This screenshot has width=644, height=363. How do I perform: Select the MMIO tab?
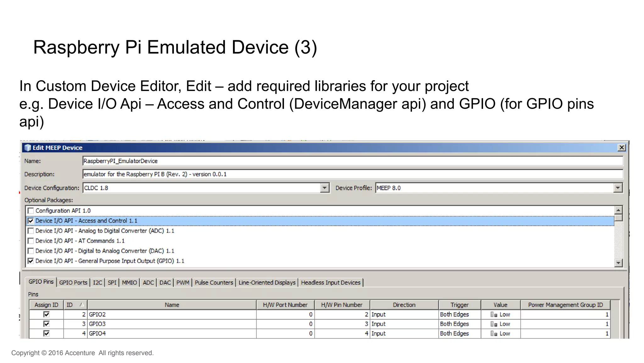(129, 283)
